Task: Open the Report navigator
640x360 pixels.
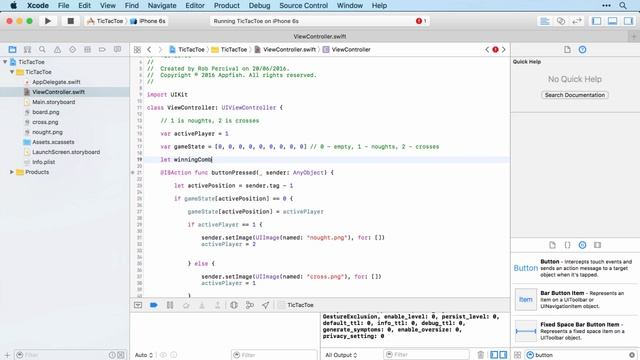Action: coord(117,49)
